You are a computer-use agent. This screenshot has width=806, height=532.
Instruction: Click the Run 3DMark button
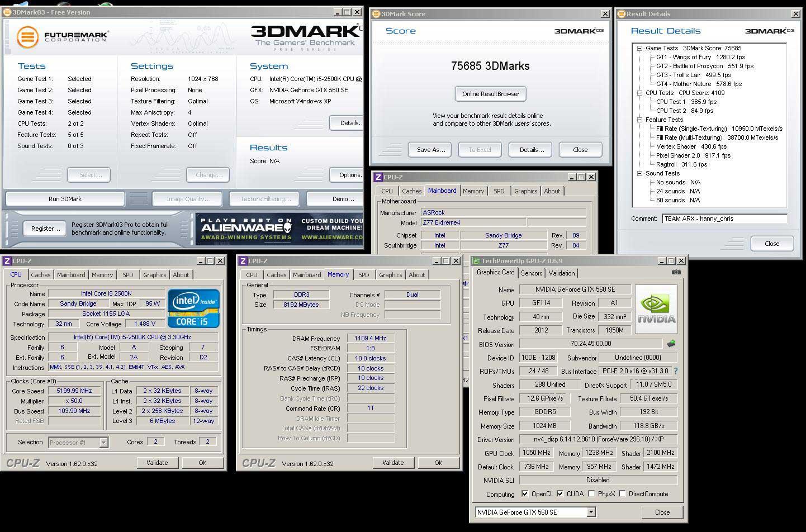click(65, 199)
